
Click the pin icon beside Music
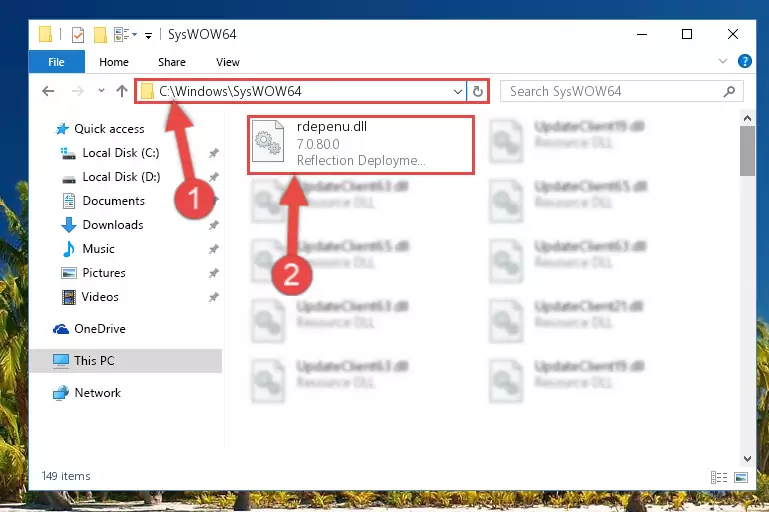pyautogui.click(x=213, y=249)
